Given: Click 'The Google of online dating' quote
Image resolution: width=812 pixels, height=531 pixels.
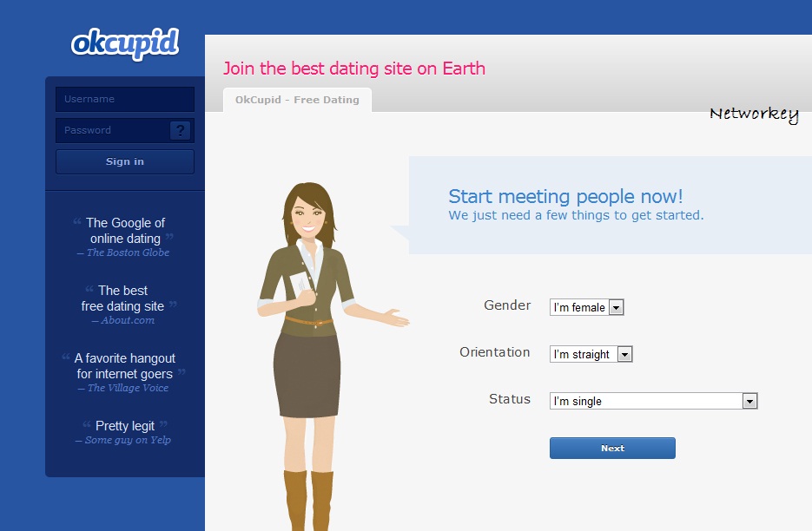Looking at the screenshot, I should tap(124, 231).
